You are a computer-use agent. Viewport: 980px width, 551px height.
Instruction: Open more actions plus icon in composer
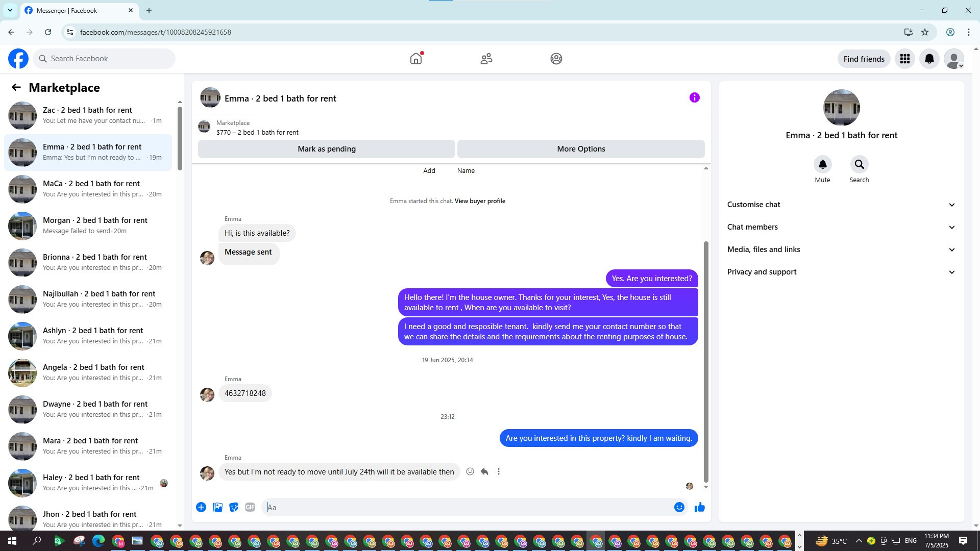(201, 507)
